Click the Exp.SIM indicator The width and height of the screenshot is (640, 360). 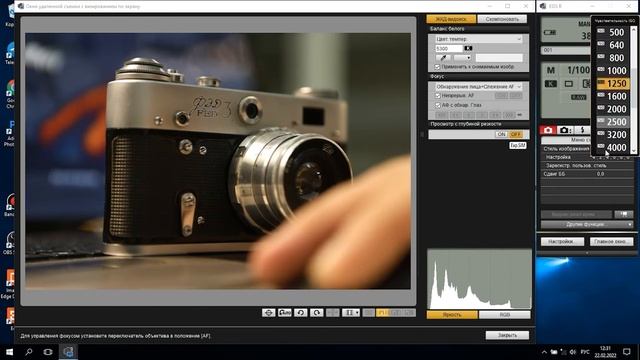click(x=518, y=145)
